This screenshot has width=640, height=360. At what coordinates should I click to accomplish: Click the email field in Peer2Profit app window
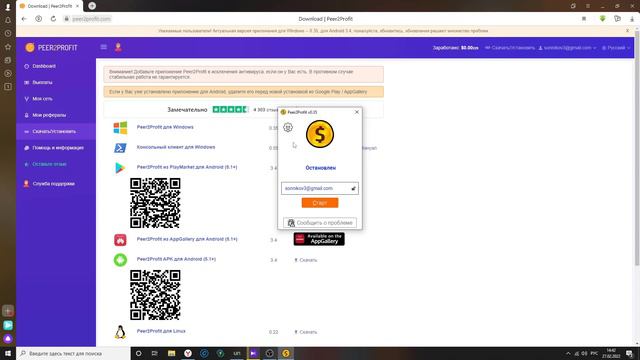tap(320, 188)
